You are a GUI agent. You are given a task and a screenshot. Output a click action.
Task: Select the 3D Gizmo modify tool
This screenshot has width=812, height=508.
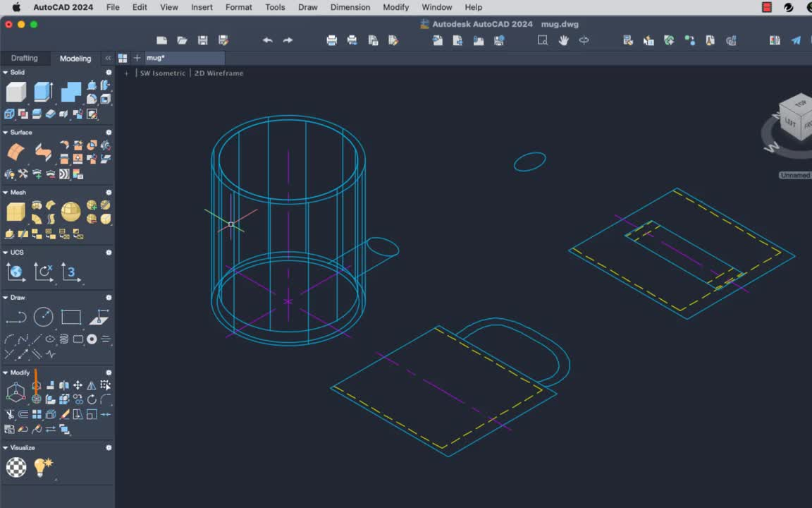click(x=16, y=392)
